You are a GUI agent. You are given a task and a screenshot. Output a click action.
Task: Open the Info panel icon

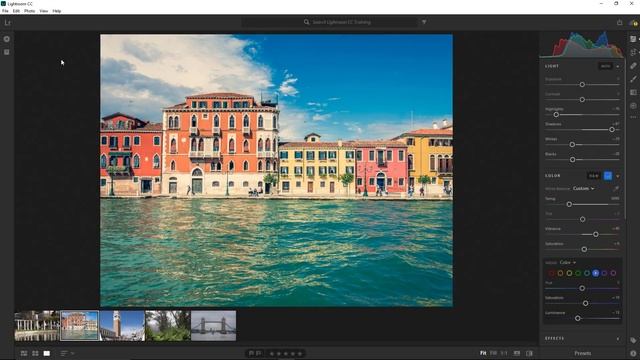point(633,353)
